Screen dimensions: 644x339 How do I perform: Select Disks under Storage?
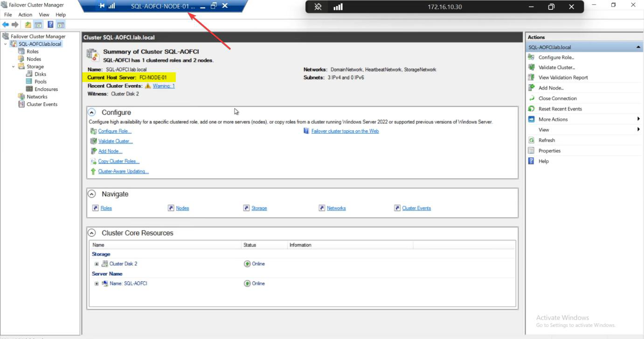tap(41, 74)
